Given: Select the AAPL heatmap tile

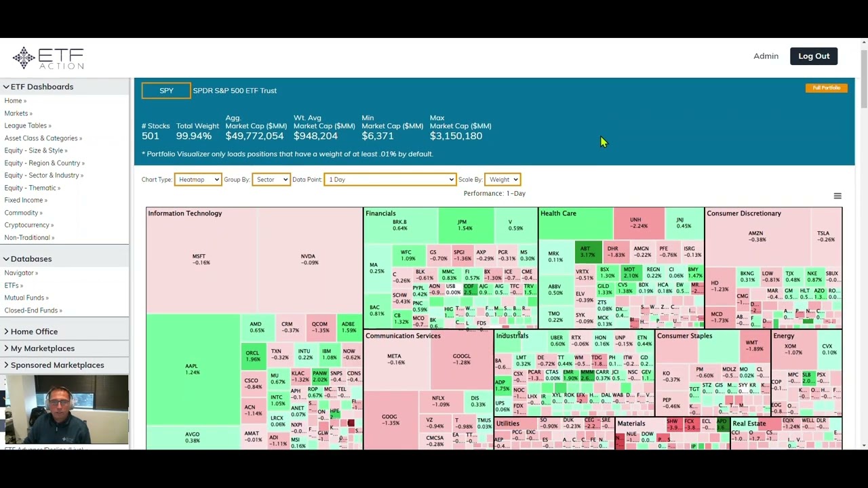Looking at the screenshot, I should [x=193, y=369].
